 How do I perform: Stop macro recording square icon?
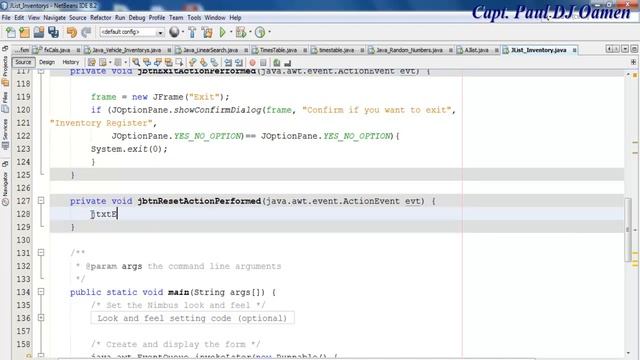point(263,62)
